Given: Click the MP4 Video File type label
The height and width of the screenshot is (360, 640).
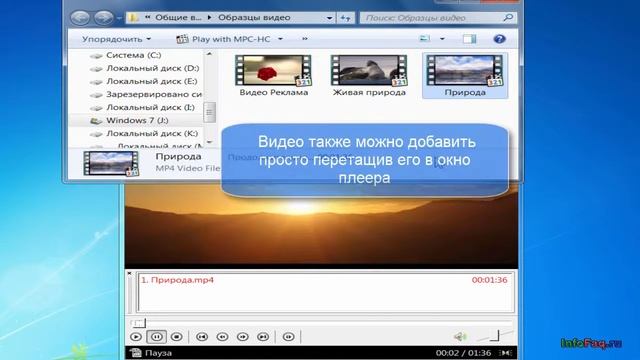Looking at the screenshot, I should pos(188,168).
